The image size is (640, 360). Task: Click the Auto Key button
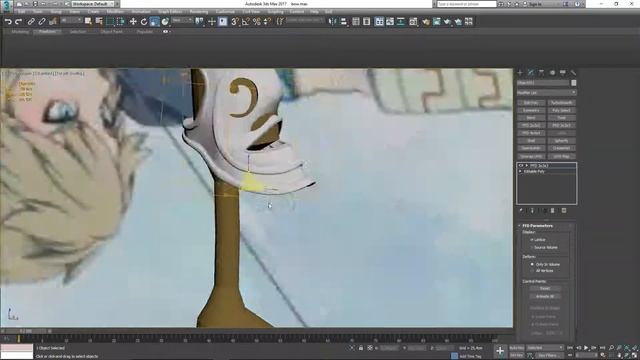click(517, 348)
